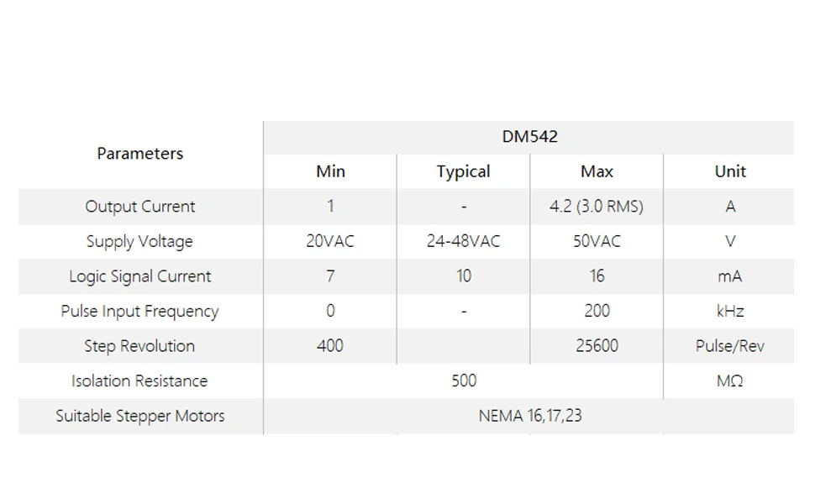Select the 50VAC max voltage cell
This screenshot has height=504, width=815.
click(597, 242)
